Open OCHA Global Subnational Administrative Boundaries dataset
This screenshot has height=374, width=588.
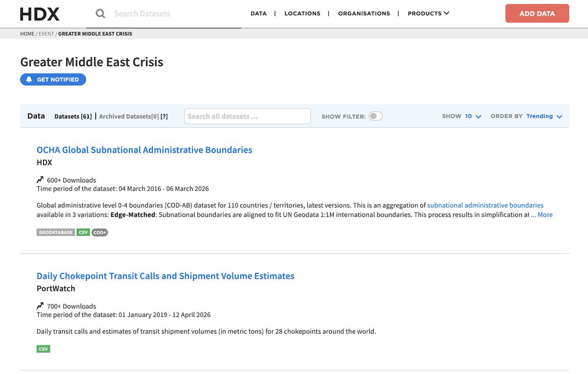145,150
